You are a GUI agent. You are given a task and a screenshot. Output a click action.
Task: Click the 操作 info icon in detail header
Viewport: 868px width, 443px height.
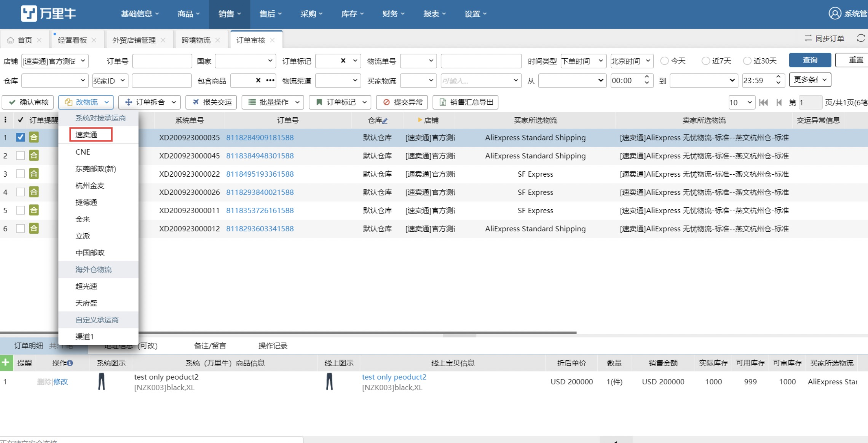(70, 363)
